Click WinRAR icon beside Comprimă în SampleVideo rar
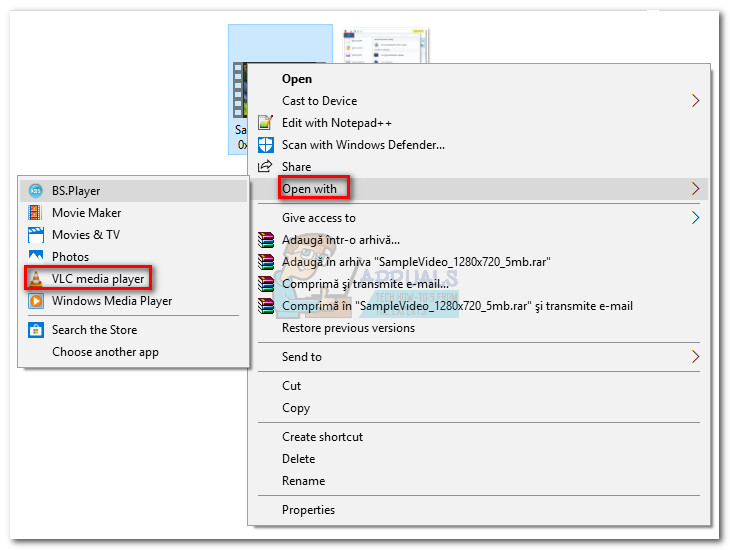 tap(266, 306)
